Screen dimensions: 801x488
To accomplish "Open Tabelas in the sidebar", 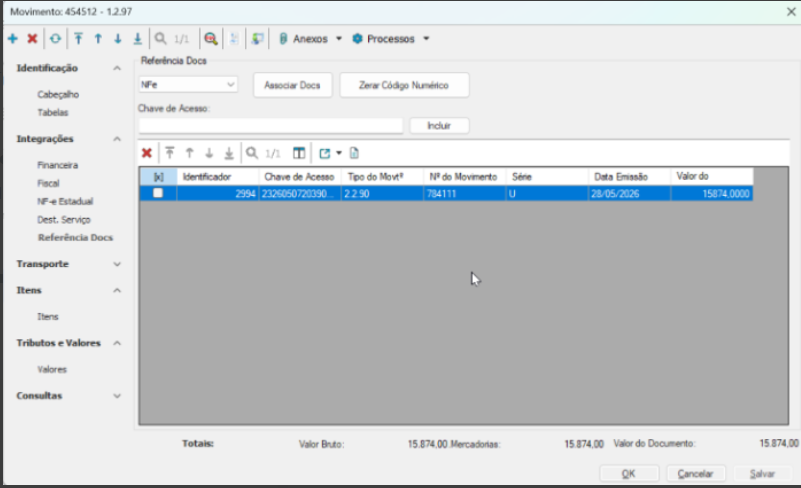I will (53, 112).
